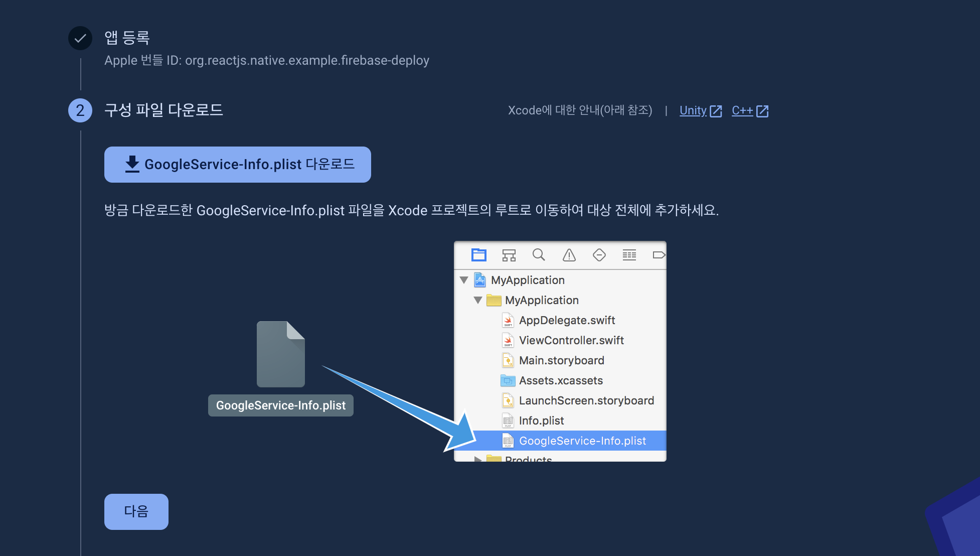Select the highlighted GoogleService-Info.plist row
This screenshot has height=556, width=980.
tap(582, 441)
